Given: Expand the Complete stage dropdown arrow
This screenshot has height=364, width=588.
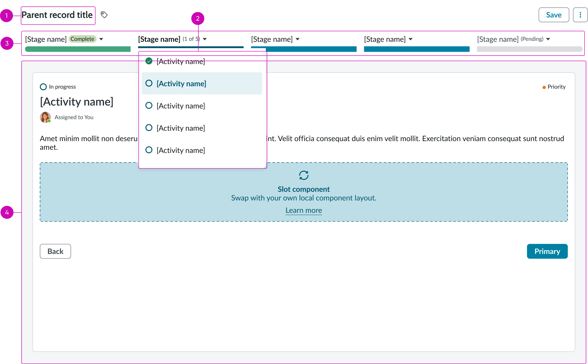Looking at the screenshot, I should (x=101, y=39).
